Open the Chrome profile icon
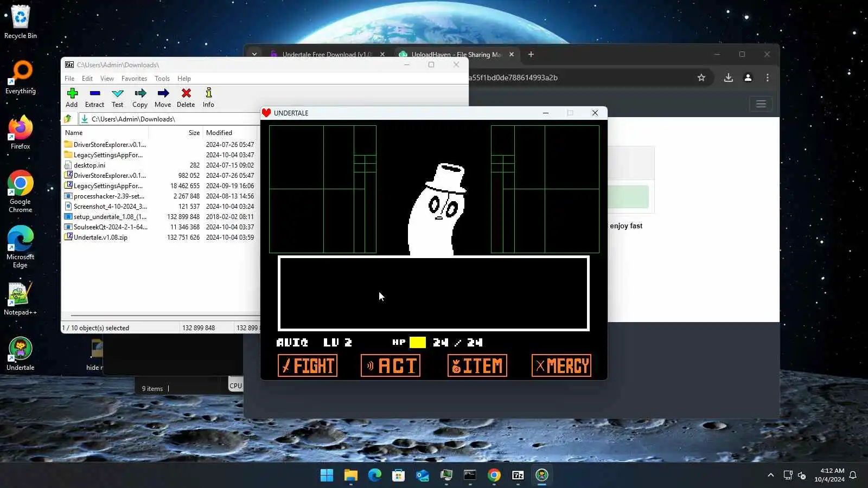Viewport: 868px width, 488px height. [x=748, y=78]
